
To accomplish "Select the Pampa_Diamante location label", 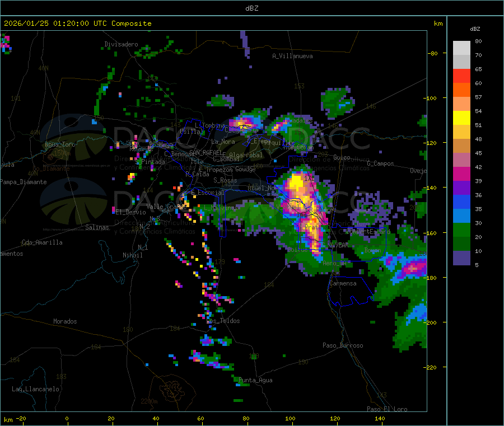I will coord(24,182).
